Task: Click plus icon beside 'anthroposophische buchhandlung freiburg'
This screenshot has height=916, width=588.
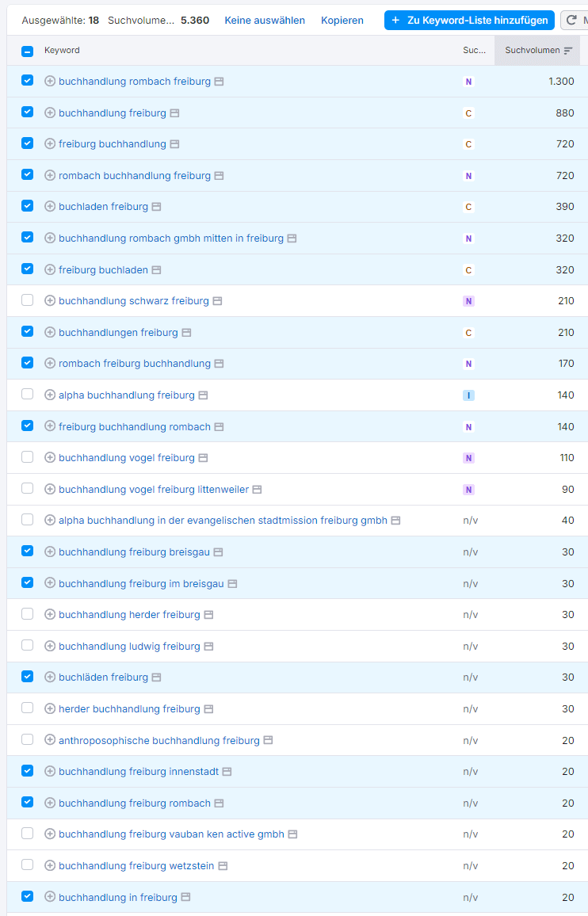Action: 50,740
